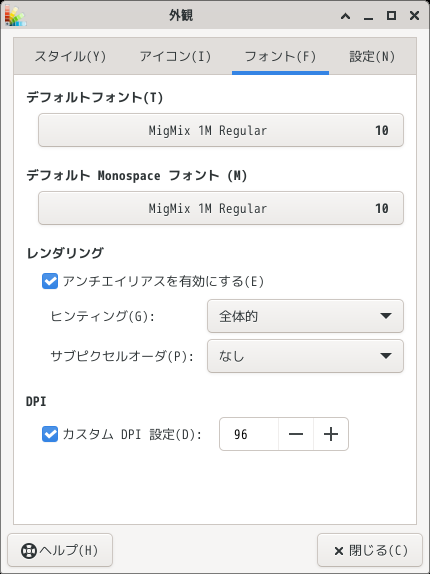Click the 閉じる(C) button
The width and height of the screenshot is (430, 574).
(x=370, y=550)
